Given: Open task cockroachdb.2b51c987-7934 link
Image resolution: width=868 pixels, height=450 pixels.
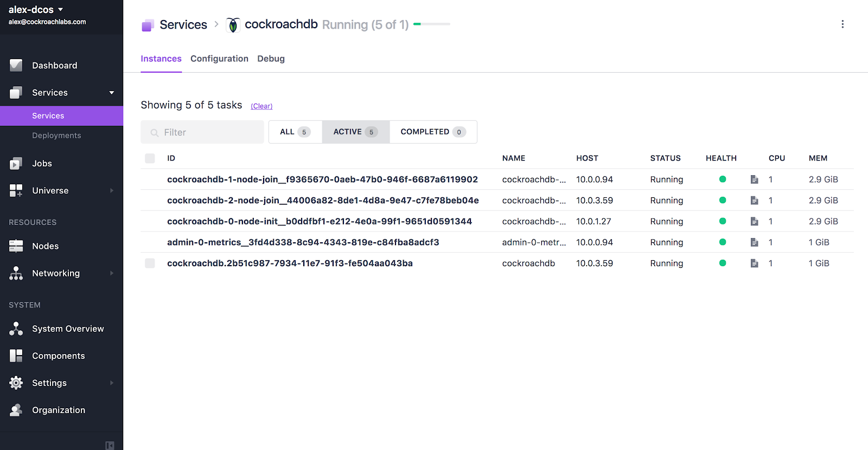Looking at the screenshot, I should point(290,263).
